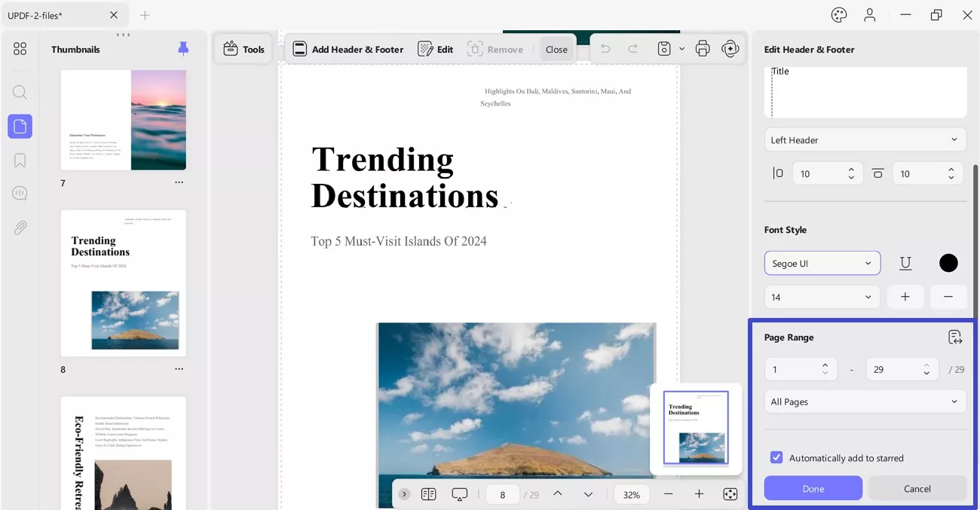
Task: Undo the last action
Action: (605, 49)
